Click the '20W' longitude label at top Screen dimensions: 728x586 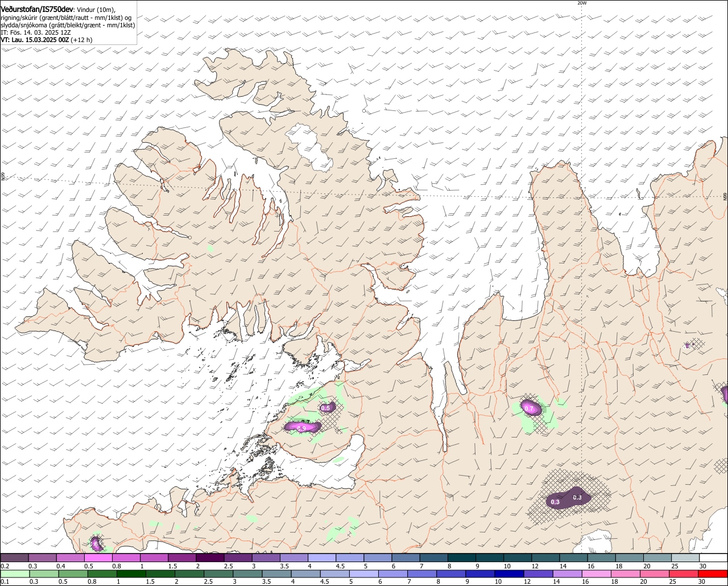click(x=581, y=3)
